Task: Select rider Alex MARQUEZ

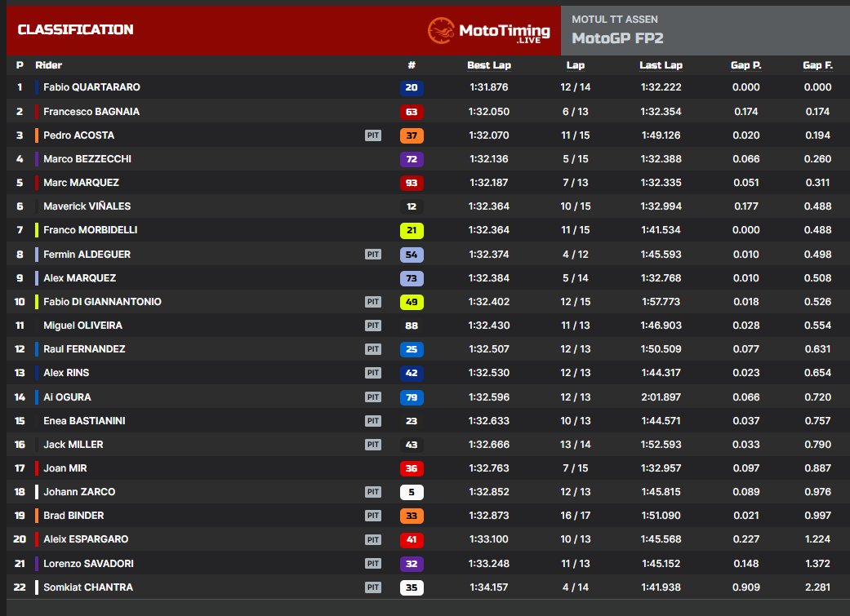Action: 80,278
